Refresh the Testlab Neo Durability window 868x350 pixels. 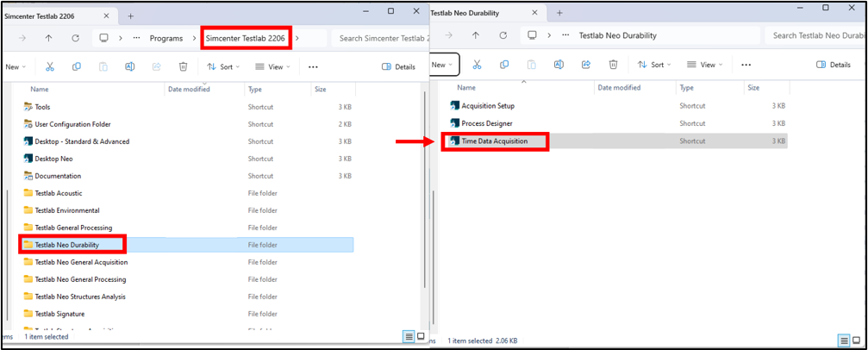coord(503,34)
